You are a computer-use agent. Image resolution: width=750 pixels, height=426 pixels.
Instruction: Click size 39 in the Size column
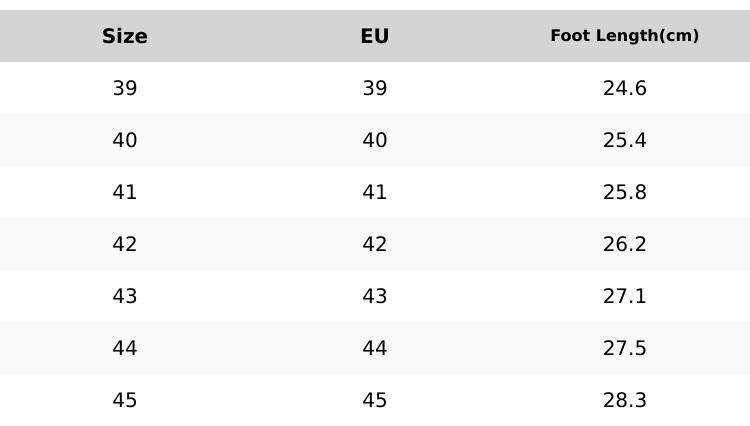click(x=125, y=88)
